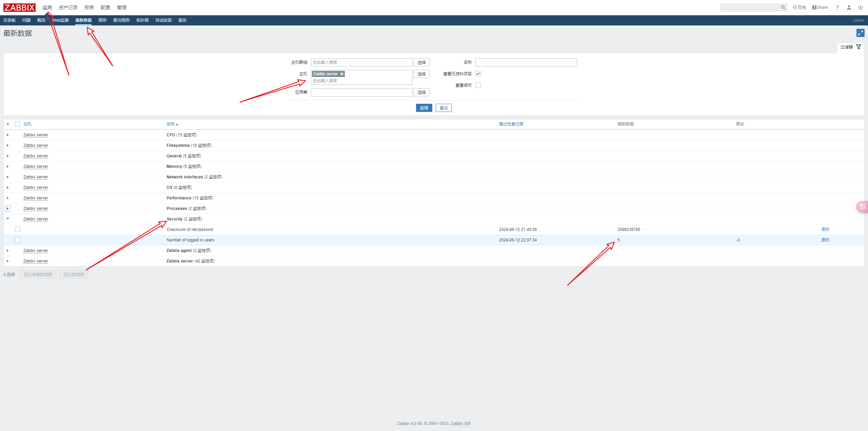
Task: Collapse all groups with header arrow
Action: pos(8,124)
